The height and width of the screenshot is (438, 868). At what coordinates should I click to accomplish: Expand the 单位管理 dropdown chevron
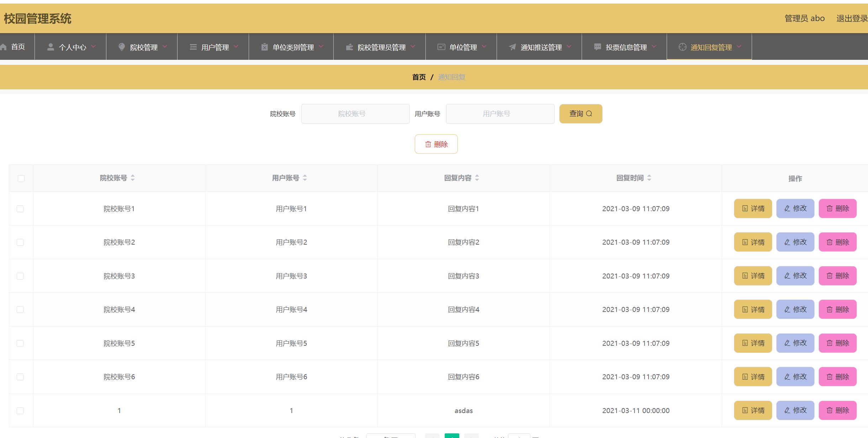click(x=484, y=47)
